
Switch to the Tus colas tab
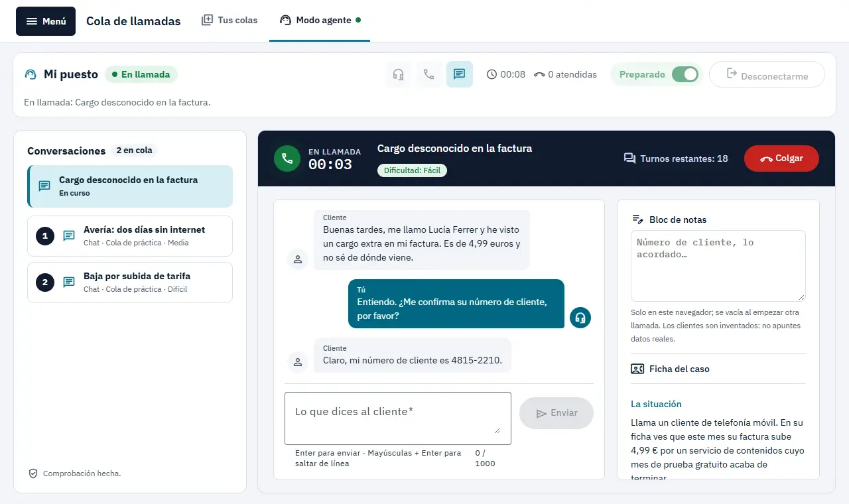[229, 20]
